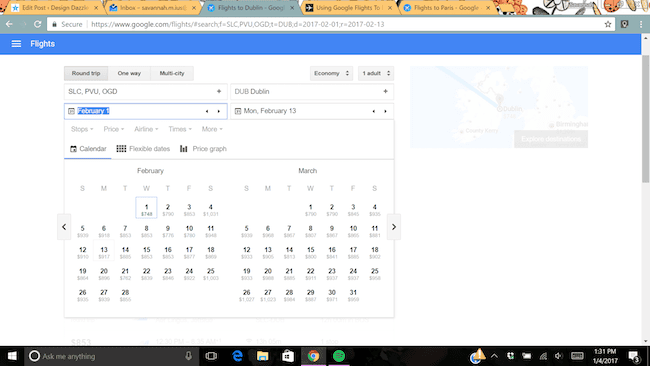This screenshot has width=650, height=366.
Task: Click the Explore destinations button
Action: (x=551, y=139)
